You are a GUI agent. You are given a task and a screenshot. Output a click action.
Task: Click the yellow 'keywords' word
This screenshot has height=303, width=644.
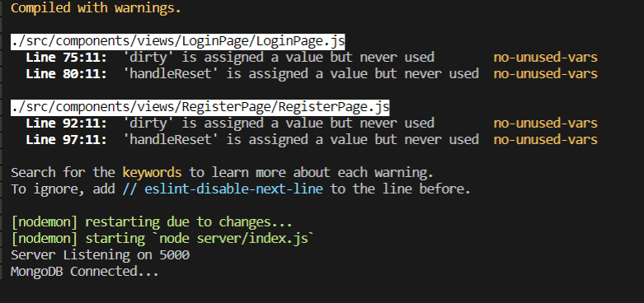coord(152,173)
